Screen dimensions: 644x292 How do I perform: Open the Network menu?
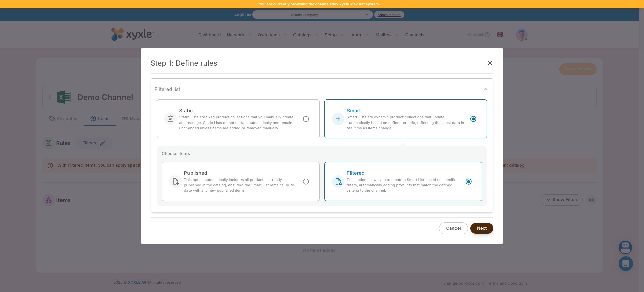235,35
